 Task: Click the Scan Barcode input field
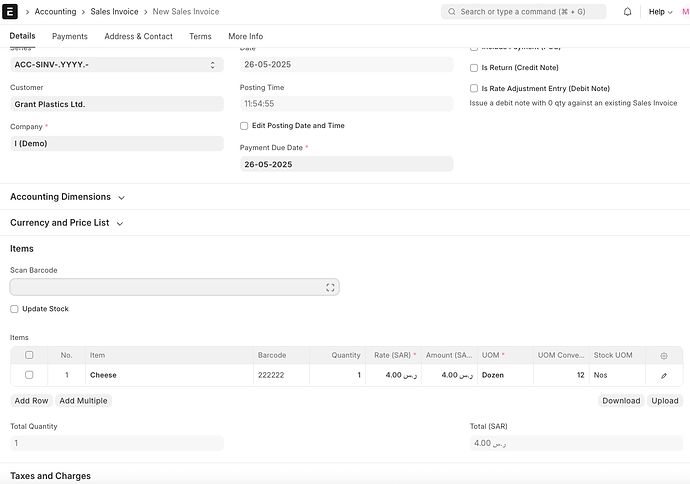[x=174, y=287]
